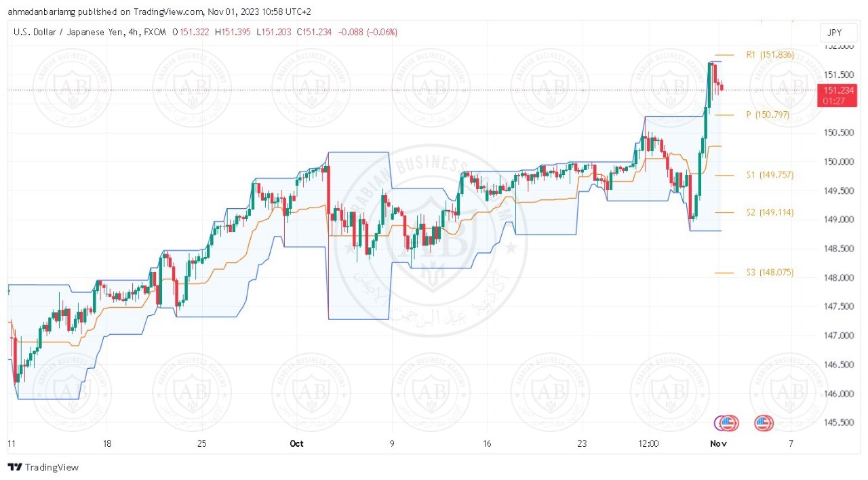Click the 12:00 time axis label
The image size is (868, 480).
tap(648, 444)
